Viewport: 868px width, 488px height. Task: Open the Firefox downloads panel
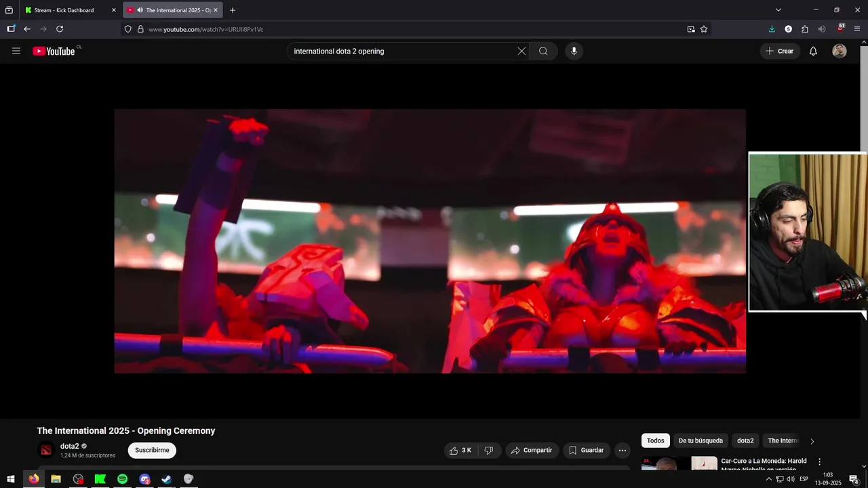click(772, 29)
